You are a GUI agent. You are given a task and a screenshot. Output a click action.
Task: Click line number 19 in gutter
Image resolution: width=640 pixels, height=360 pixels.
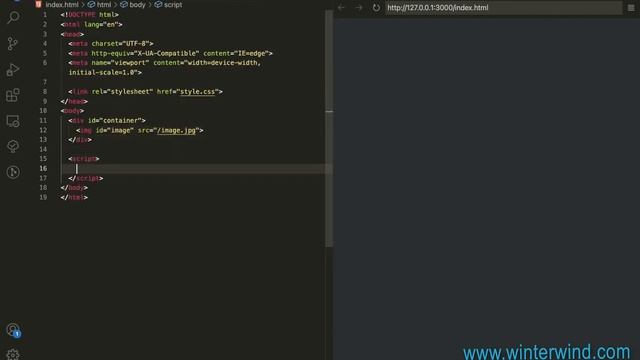pyautogui.click(x=43, y=198)
